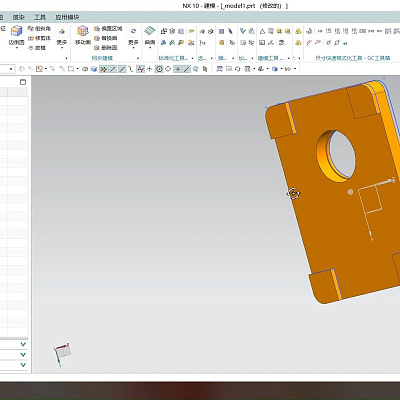Choose the Trim Body (修剪体) command
Viewport: 400px width, 400px height.
pyautogui.click(x=39, y=38)
